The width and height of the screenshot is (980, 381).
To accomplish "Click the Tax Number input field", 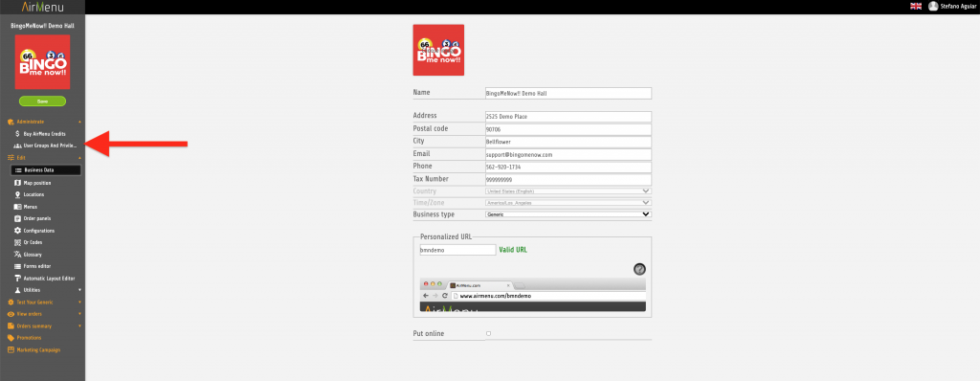I will (x=568, y=180).
